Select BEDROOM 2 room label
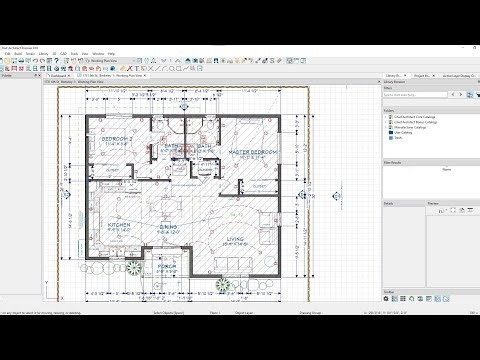 click(x=117, y=139)
